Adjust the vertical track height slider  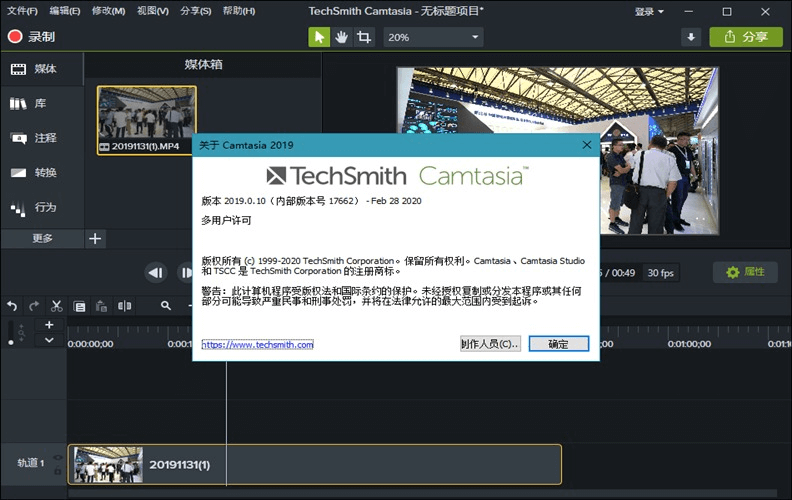(11, 333)
